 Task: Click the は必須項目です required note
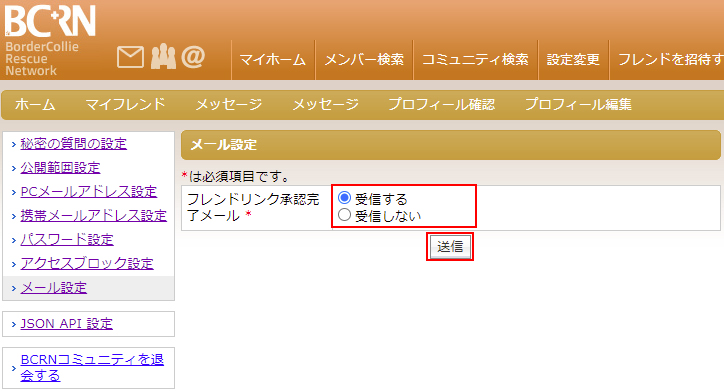235,176
